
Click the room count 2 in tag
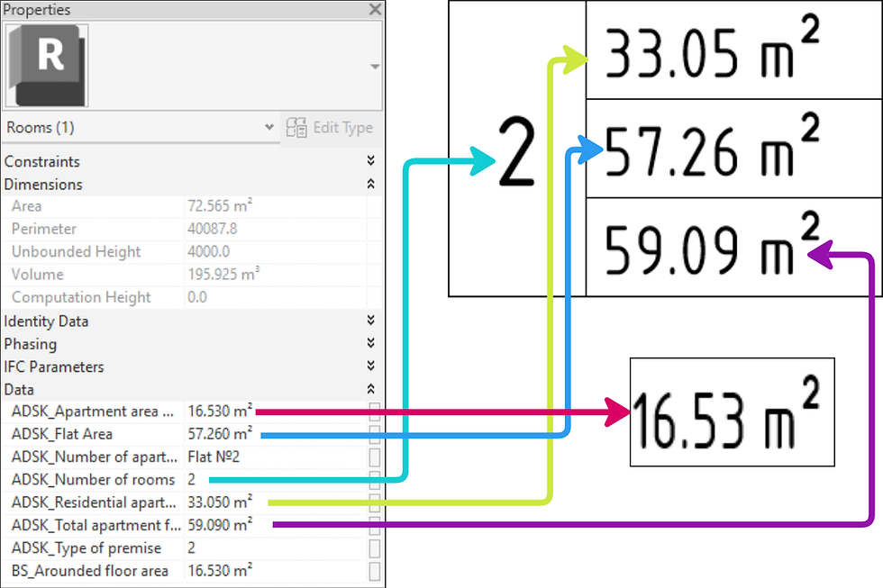coord(516,152)
